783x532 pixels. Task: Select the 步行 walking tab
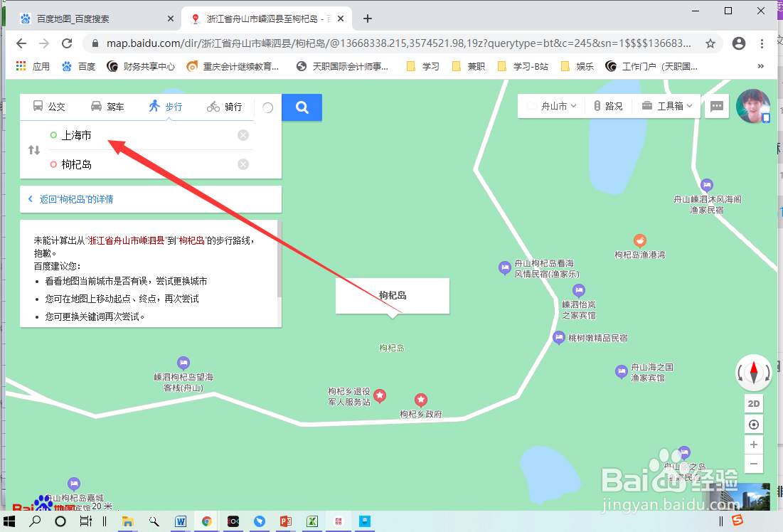click(166, 107)
